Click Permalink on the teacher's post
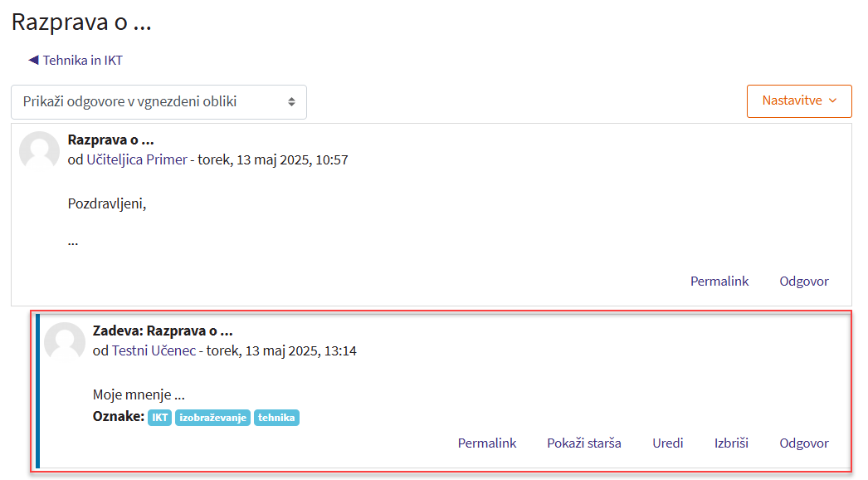 tap(719, 282)
